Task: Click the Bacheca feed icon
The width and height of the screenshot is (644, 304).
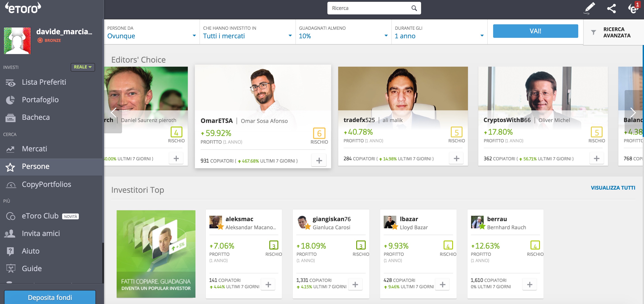Action: [11, 118]
